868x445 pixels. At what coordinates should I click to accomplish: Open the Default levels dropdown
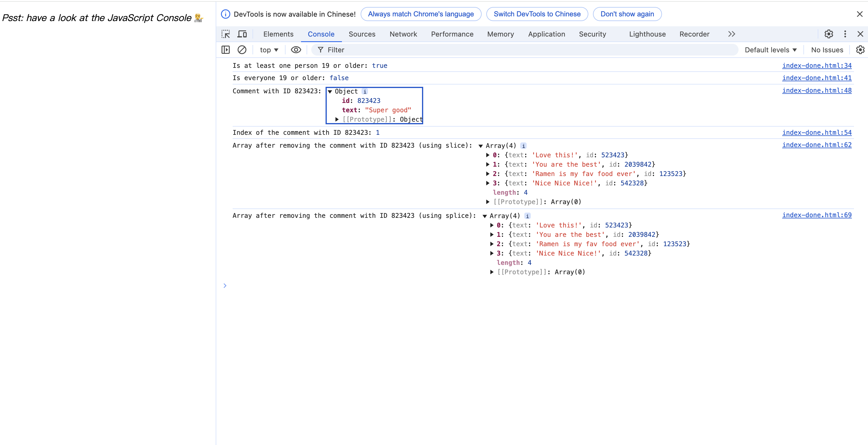(770, 50)
